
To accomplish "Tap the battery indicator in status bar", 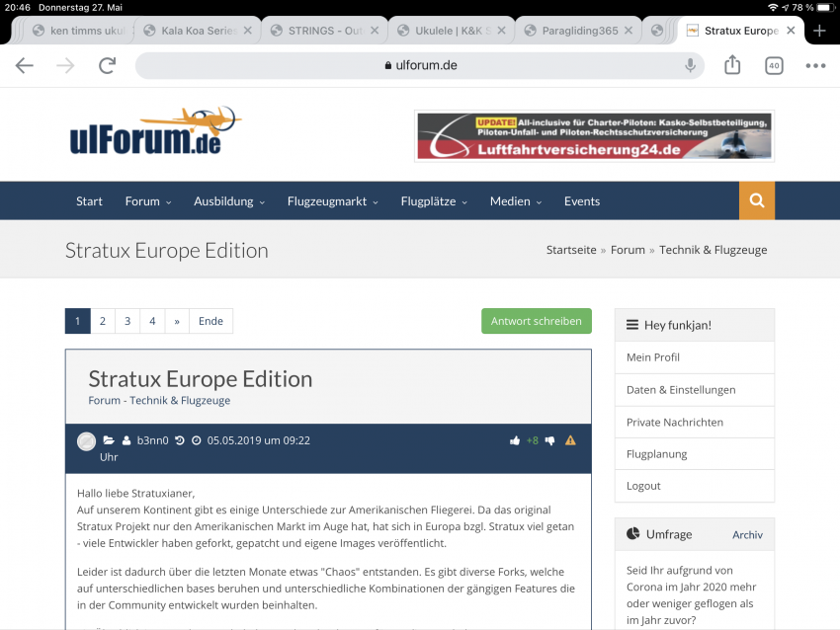I will [825, 8].
